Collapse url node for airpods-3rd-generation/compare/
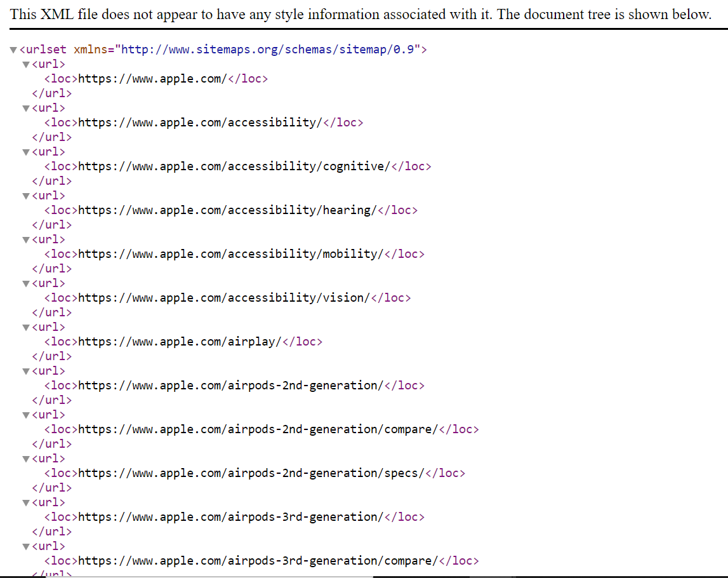 coord(26,546)
